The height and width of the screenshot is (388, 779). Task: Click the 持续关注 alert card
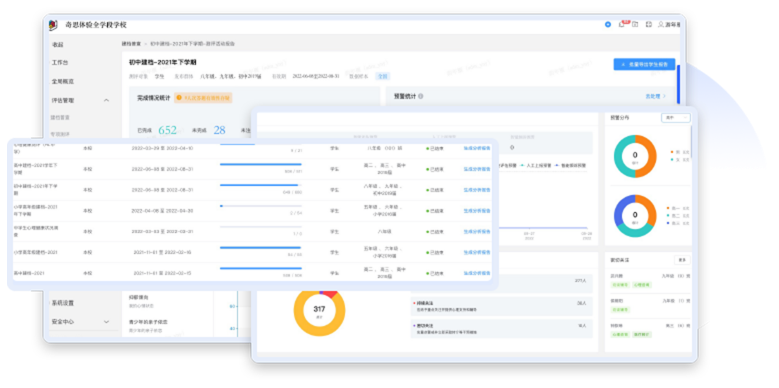coord(501,306)
